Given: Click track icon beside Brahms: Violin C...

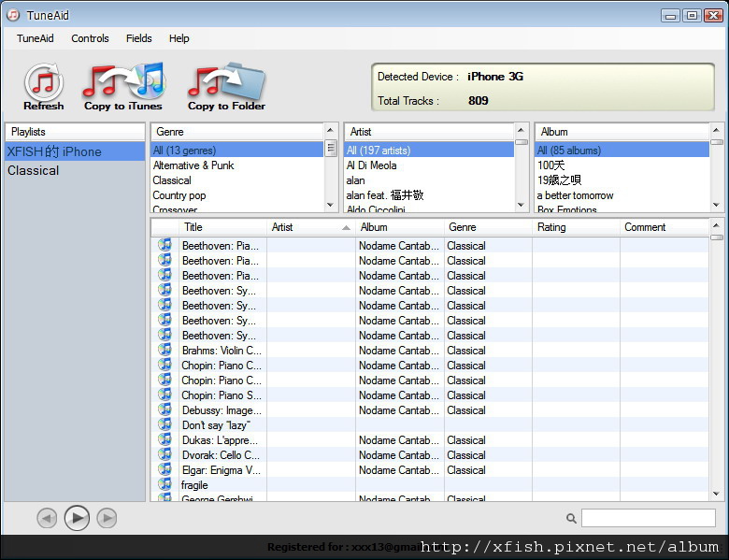Looking at the screenshot, I should [164, 350].
